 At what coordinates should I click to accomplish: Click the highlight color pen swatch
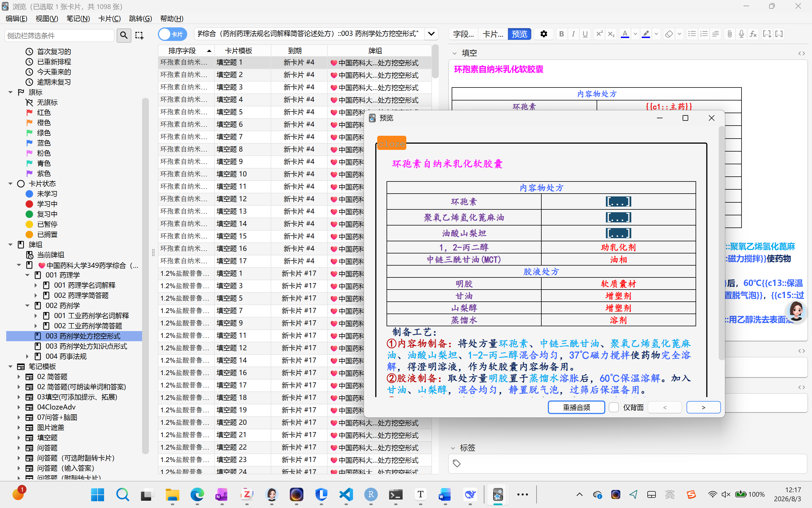click(x=646, y=34)
